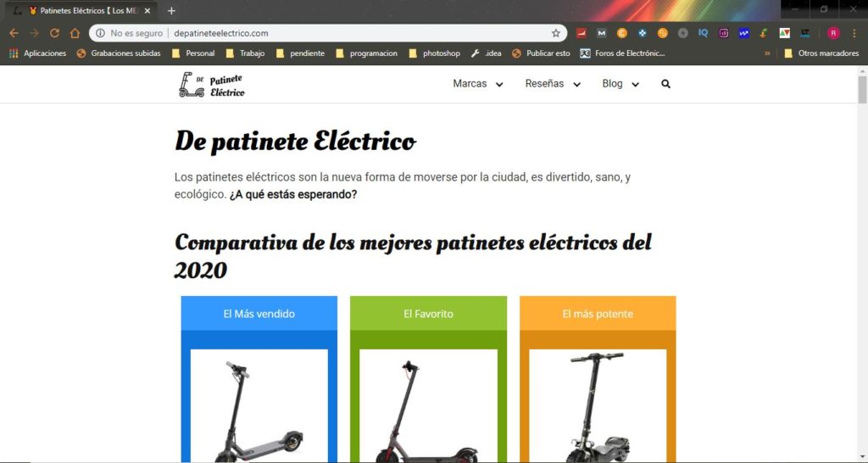The width and height of the screenshot is (868, 463).
Task: Open the pink 'R' profile avatar
Action: (833, 33)
